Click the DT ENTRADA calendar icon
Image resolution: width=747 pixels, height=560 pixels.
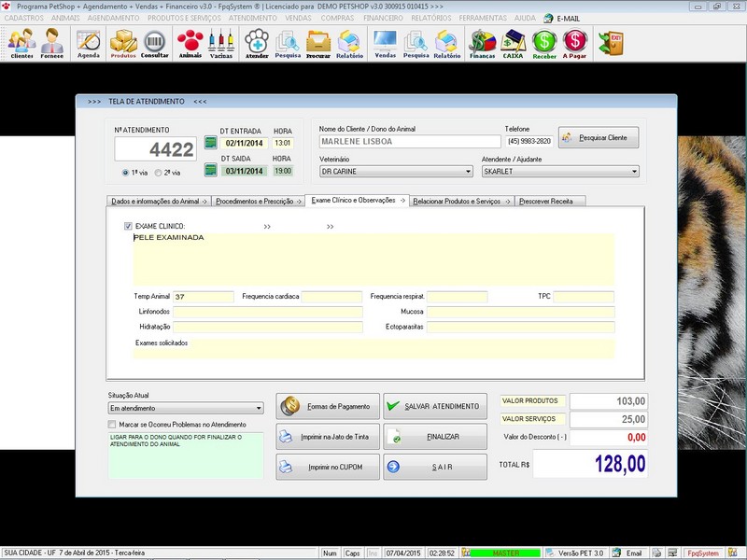[211, 143]
